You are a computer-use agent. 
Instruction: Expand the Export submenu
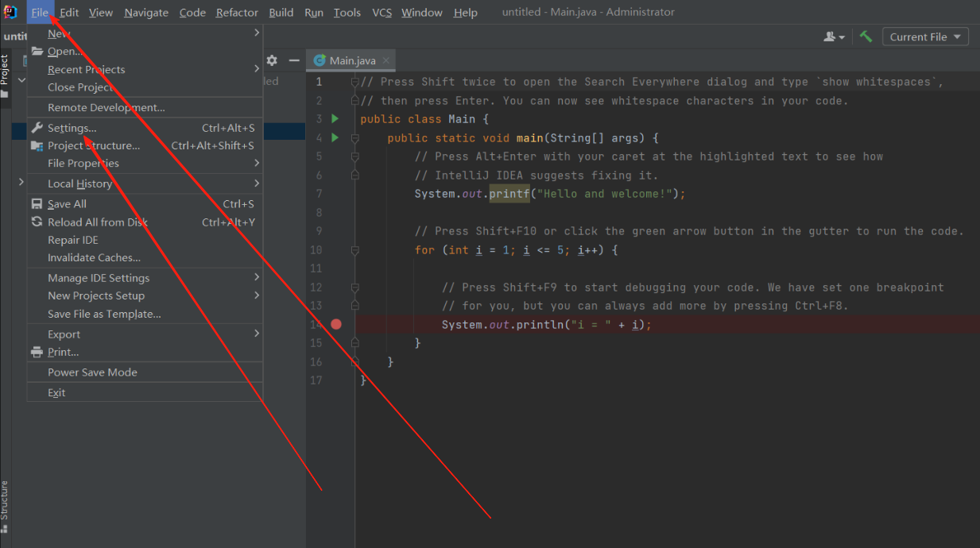145,334
